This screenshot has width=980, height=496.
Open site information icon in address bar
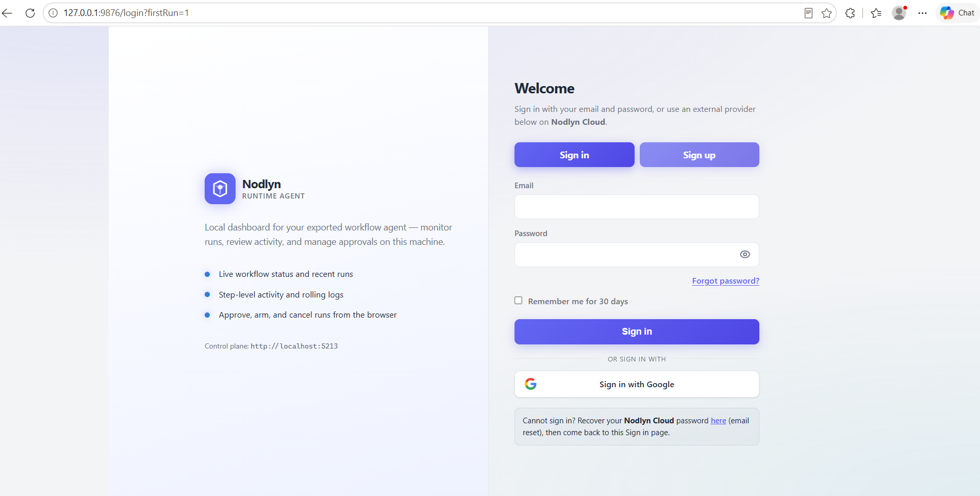[x=53, y=13]
